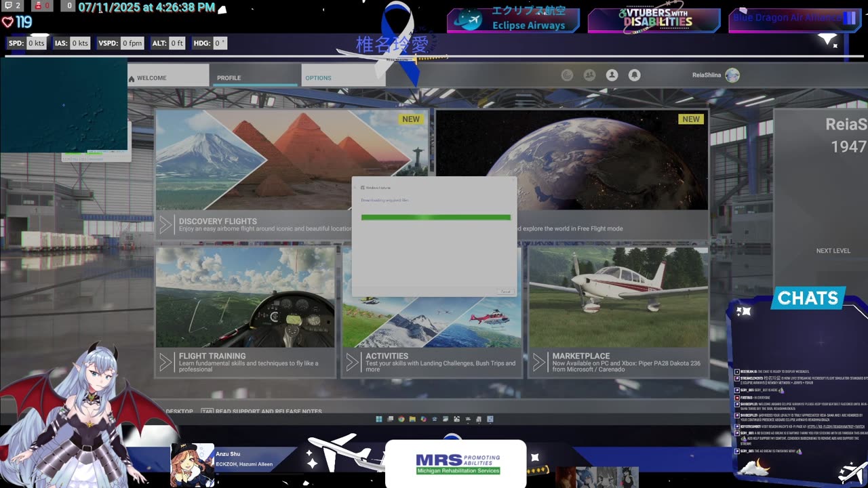Click the Windows Features dialog title icon

(362, 187)
